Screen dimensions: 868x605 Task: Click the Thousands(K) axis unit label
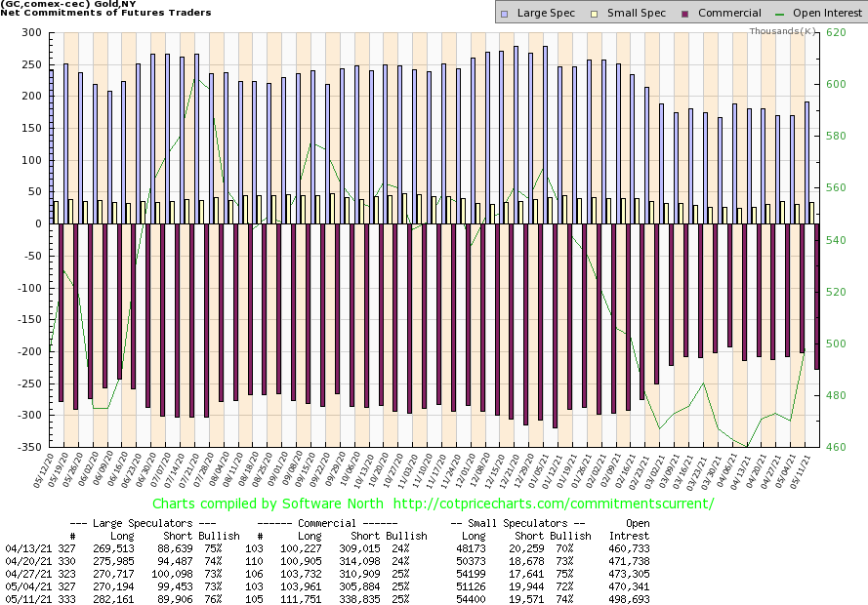[783, 31]
